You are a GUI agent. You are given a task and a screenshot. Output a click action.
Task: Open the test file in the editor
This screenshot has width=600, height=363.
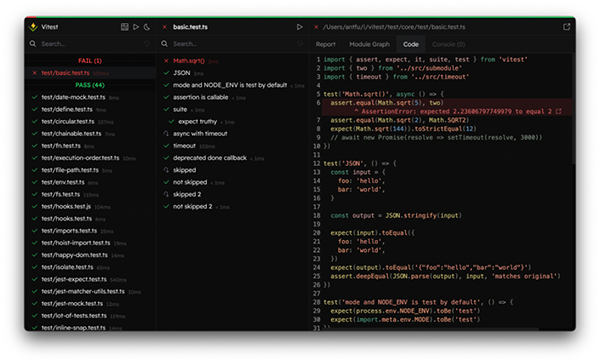click(566, 27)
